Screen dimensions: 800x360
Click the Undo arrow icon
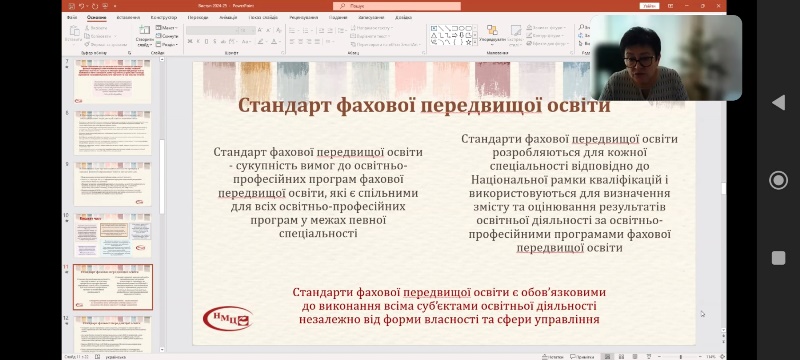click(82, 6)
